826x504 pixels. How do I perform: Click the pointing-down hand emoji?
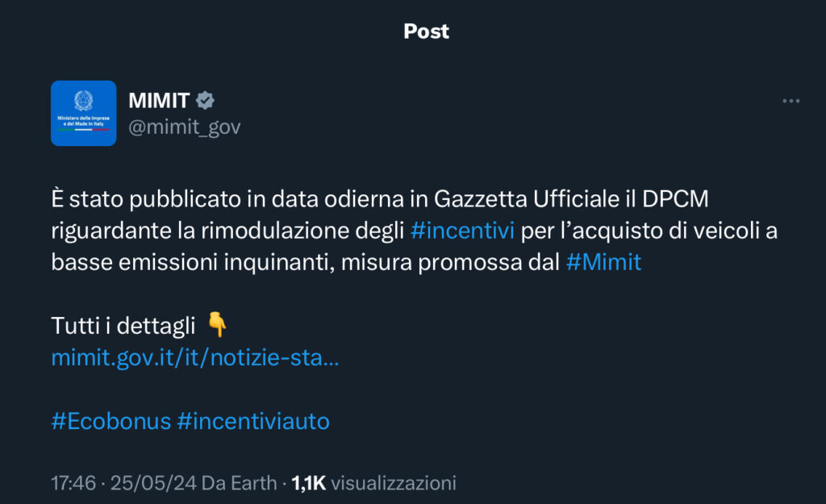point(216,324)
